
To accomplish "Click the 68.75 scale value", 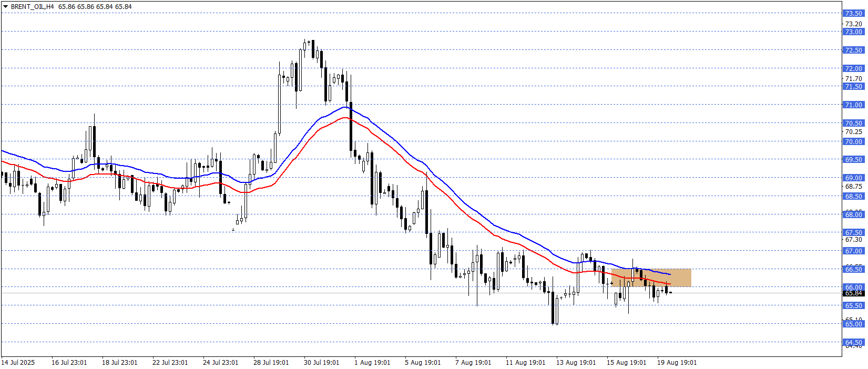I will (x=854, y=187).
